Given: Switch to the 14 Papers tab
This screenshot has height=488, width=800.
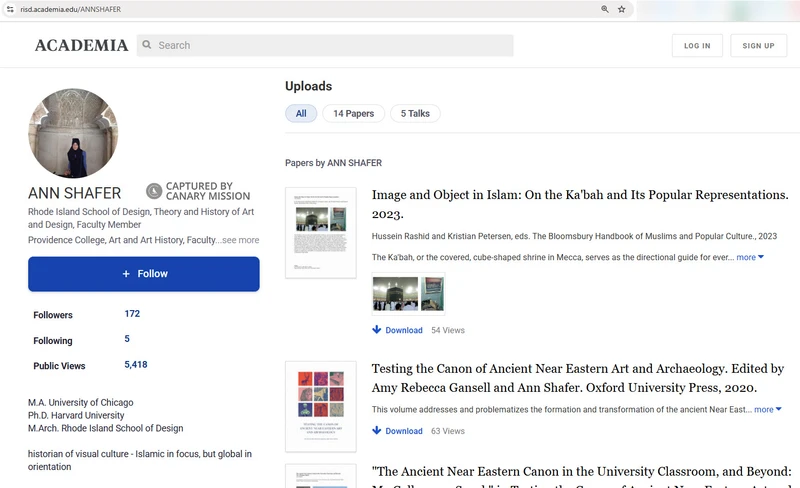Looking at the screenshot, I should click(x=354, y=113).
